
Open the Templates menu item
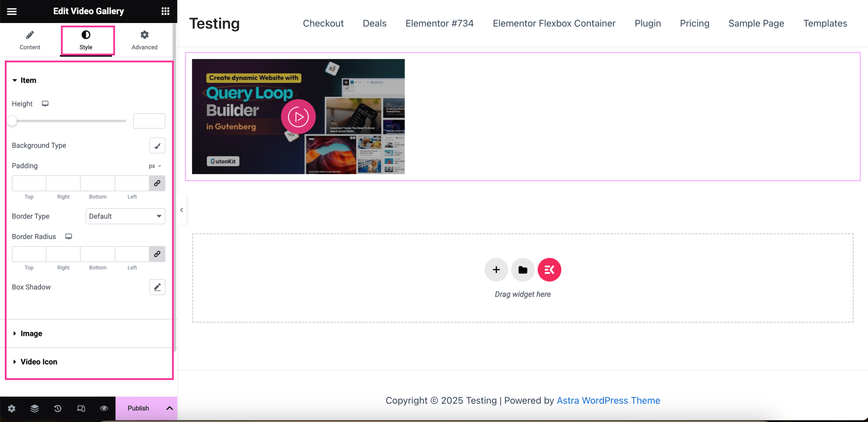(825, 23)
